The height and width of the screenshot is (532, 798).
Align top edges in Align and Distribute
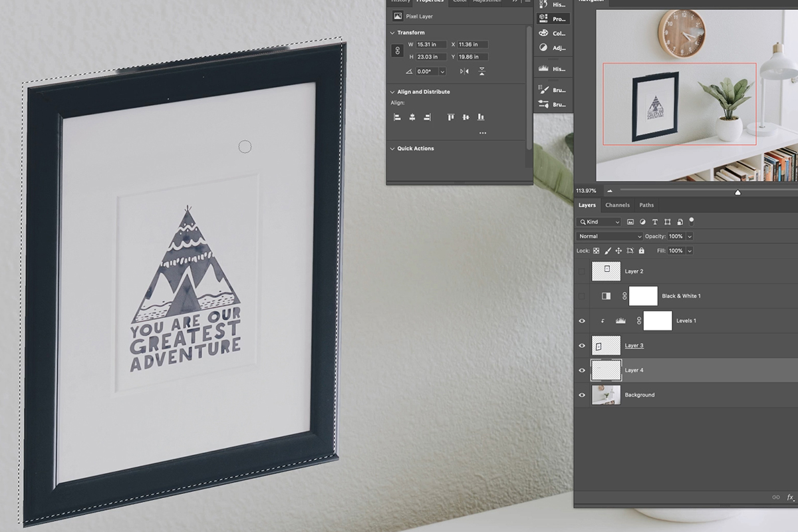coord(451,117)
